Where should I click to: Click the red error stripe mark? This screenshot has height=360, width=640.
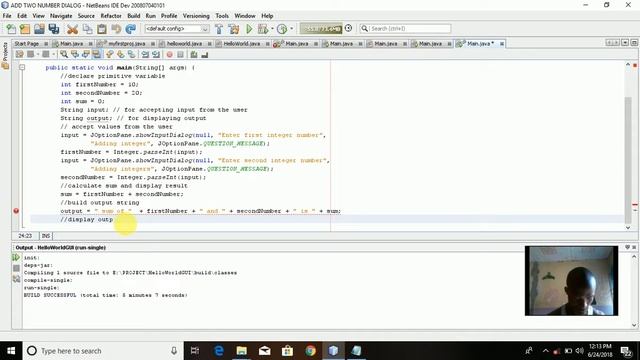[635, 204]
